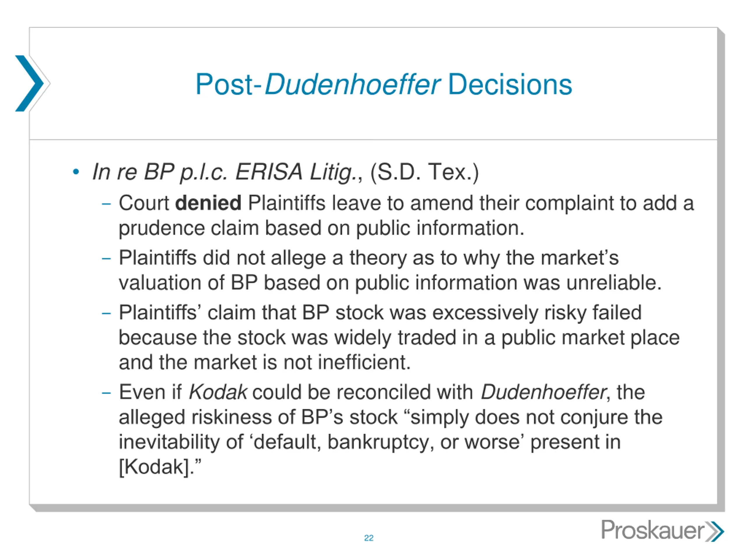Click the Proskauer logo

click(x=662, y=530)
